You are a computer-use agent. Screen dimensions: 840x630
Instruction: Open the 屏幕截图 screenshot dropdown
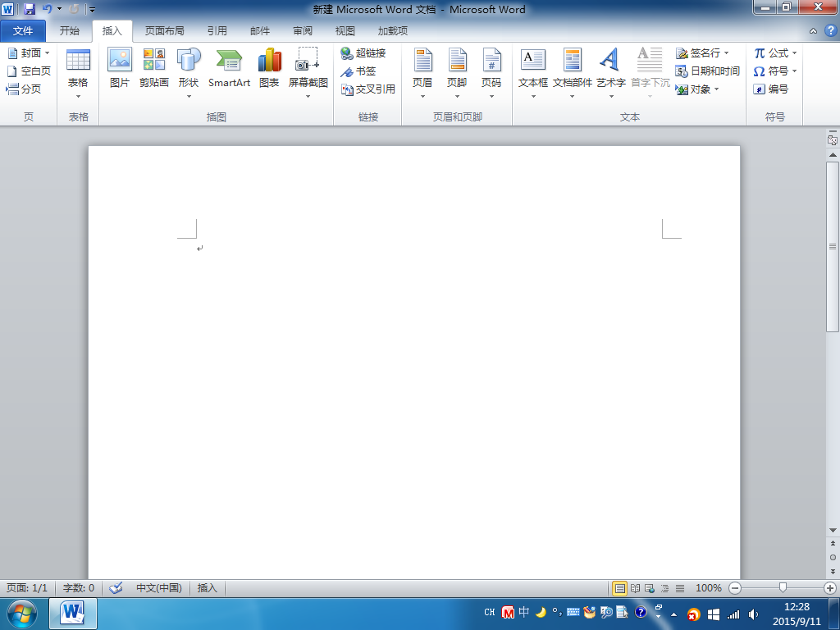(x=308, y=73)
